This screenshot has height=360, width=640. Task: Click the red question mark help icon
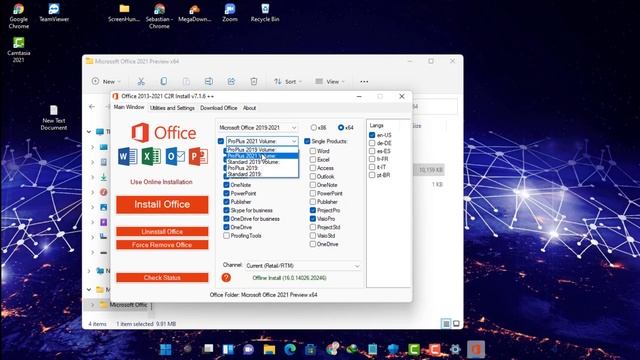point(226,278)
